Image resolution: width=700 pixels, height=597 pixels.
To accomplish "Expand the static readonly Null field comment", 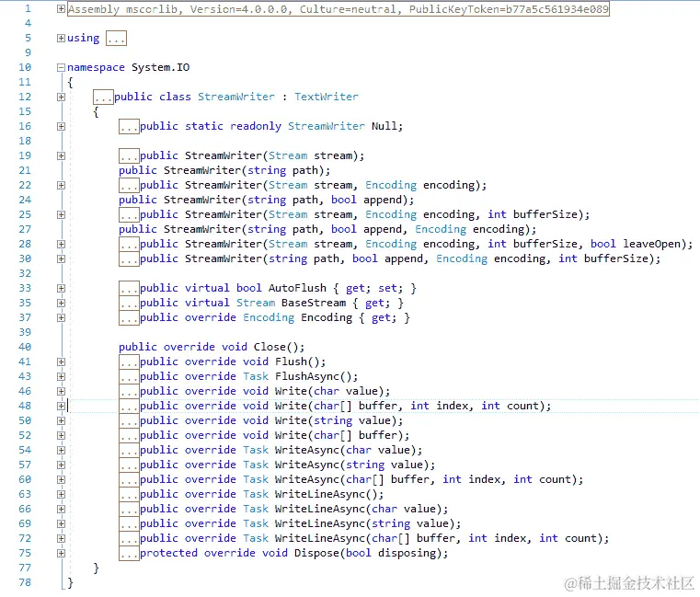I will point(61,127).
